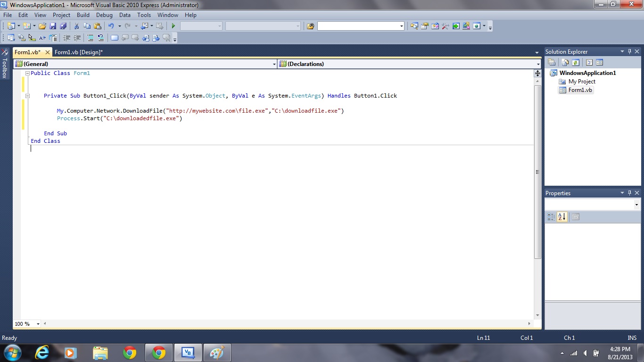Click View Code icon in Solution Explorer
The height and width of the screenshot is (362, 644).
point(589,62)
